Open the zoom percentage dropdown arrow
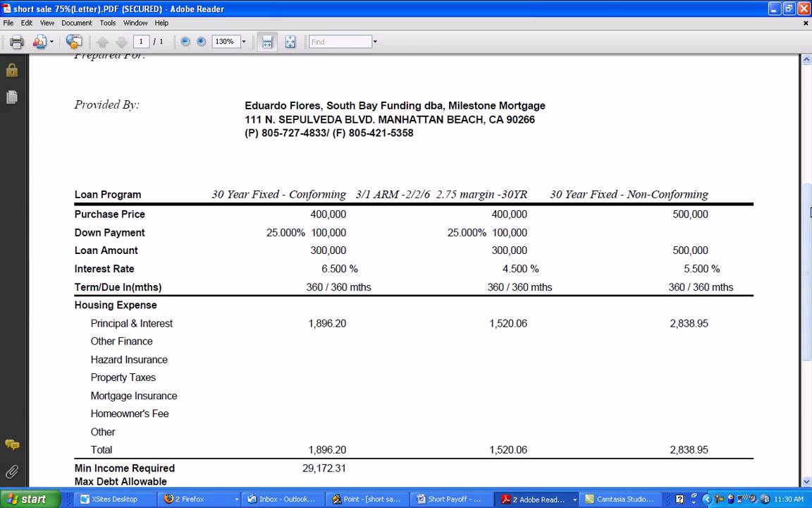The image size is (812, 508). 244,42
